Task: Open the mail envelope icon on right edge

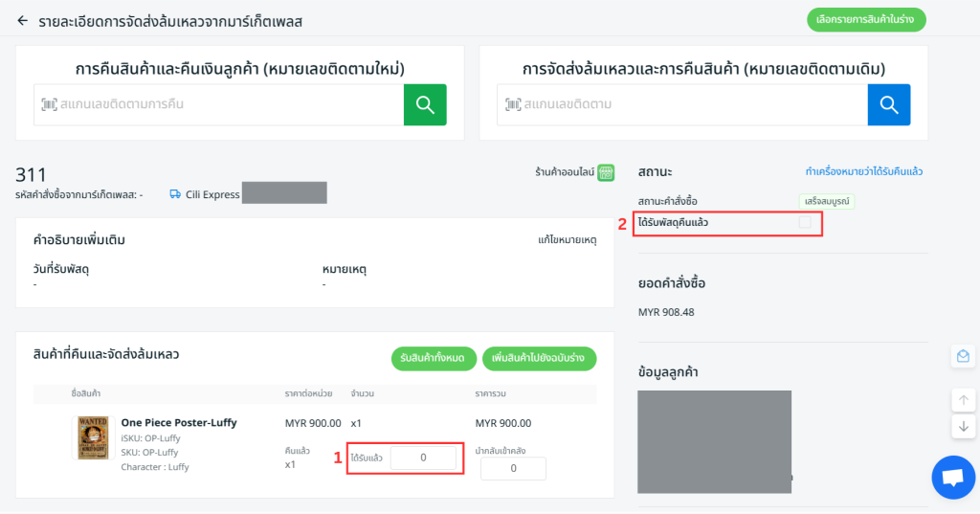Action: coord(964,356)
